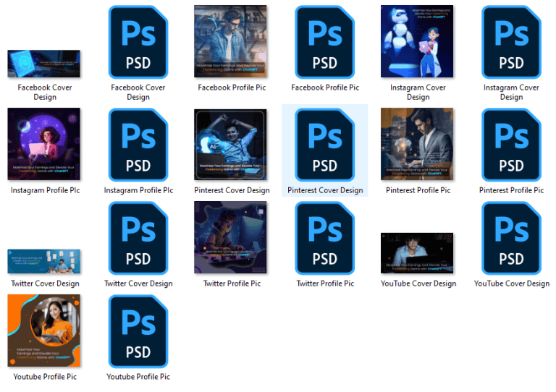Select the YouTube Cover Design PSD icon
Image resolution: width=556 pixels, height=392 pixels.
(511, 238)
